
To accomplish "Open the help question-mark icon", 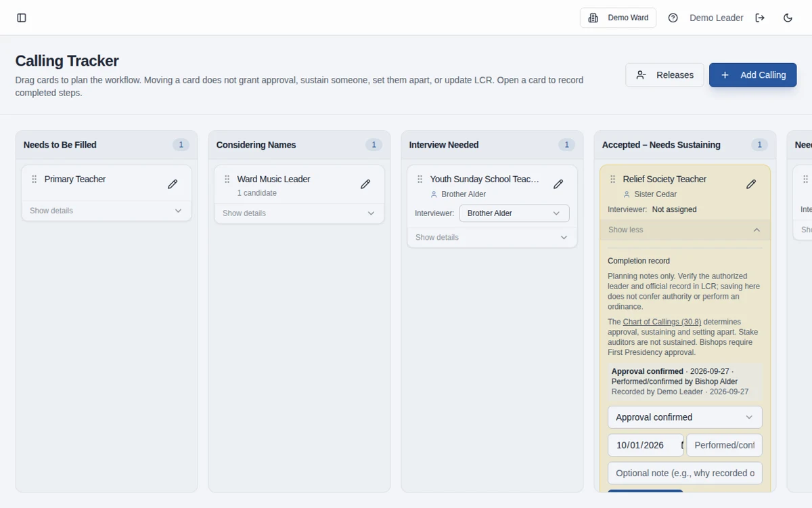I will pyautogui.click(x=673, y=18).
